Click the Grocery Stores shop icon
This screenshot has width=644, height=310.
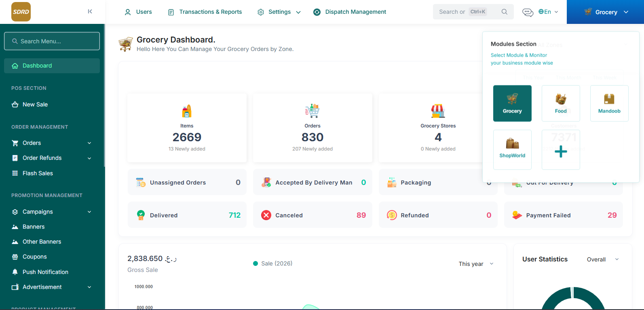pyautogui.click(x=438, y=111)
